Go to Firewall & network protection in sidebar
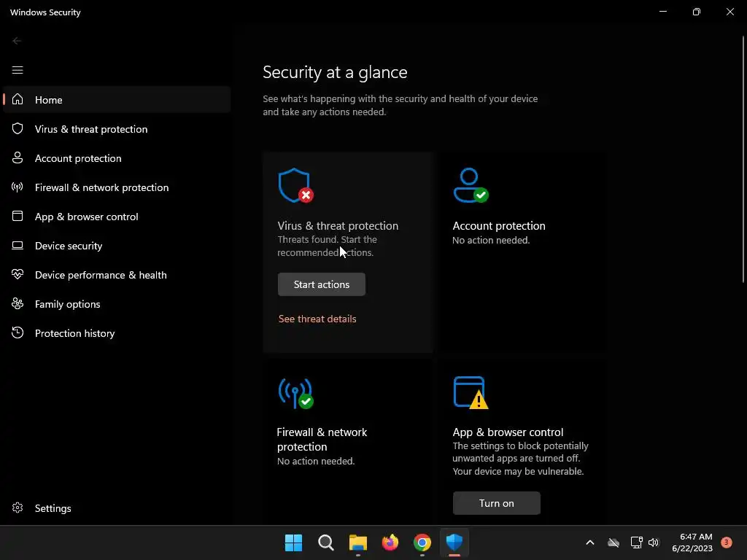 pyautogui.click(x=117, y=187)
